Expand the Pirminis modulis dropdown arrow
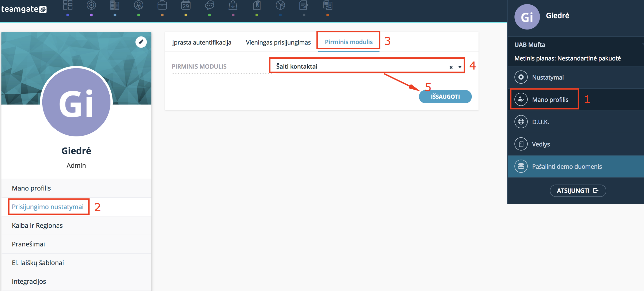 460,67
